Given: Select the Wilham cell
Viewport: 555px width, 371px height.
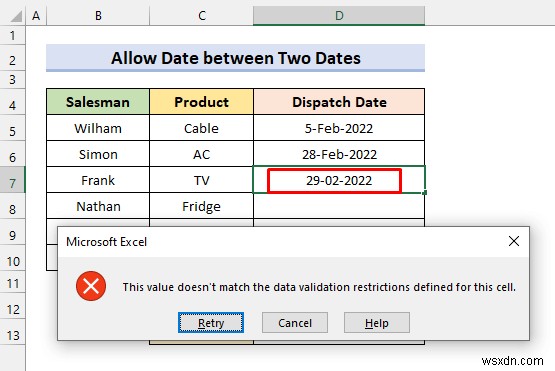Looking at the screenshot, I should click(98, 128).
